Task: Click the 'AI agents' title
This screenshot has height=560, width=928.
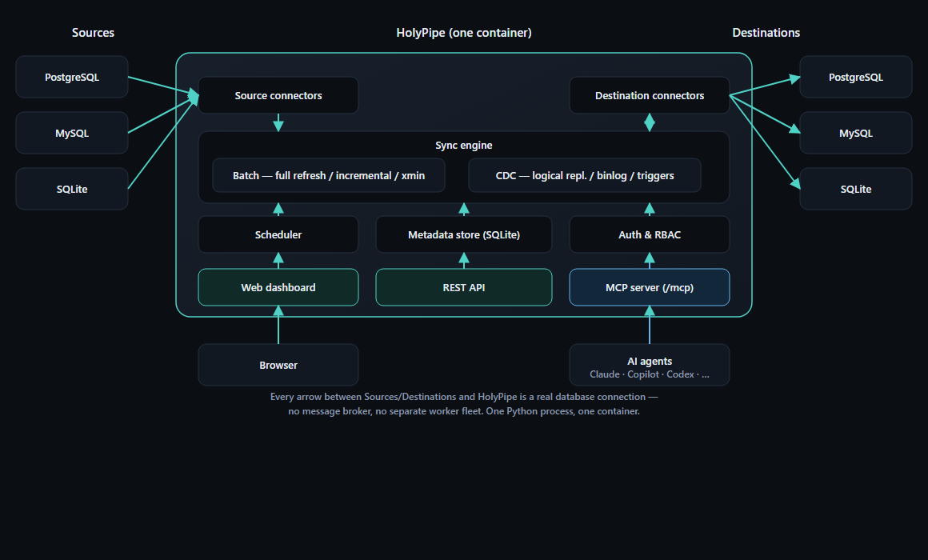Action: (650, 361)
